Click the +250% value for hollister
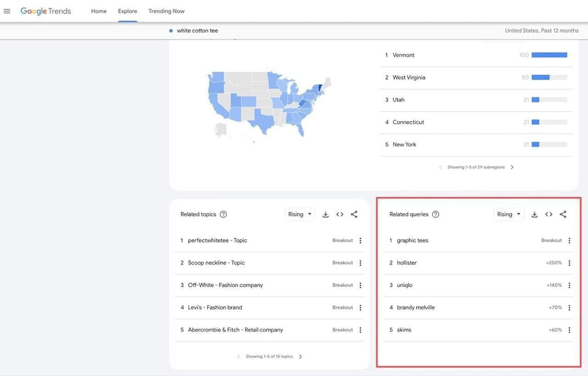The width and height of the screenshot is (588, 376). tap(554, 263)
